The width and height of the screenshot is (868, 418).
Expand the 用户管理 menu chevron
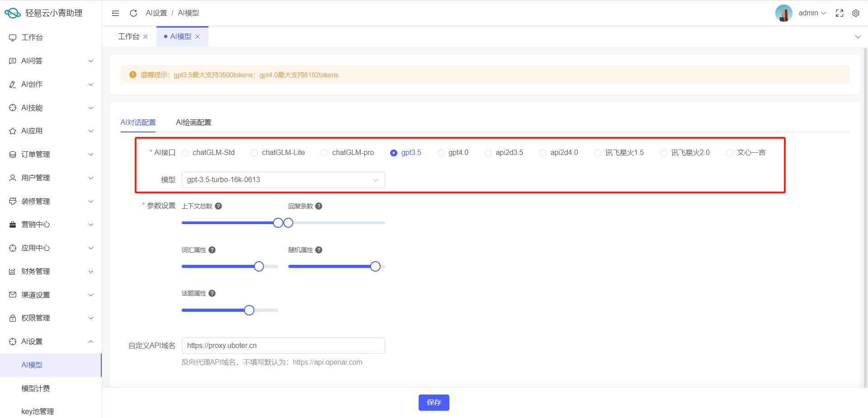click(91, 178)
